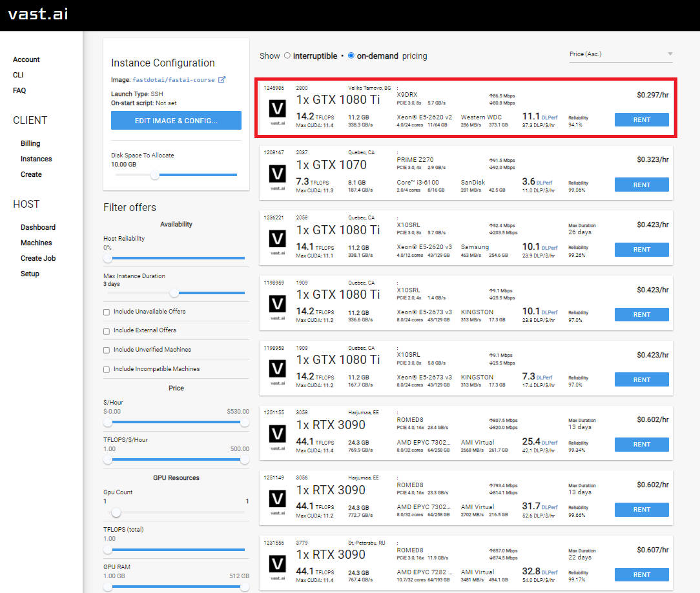Click the vast.ai logo on offer 1251149
The height and width of the screenshot is (593, 700).
point(277,502)
